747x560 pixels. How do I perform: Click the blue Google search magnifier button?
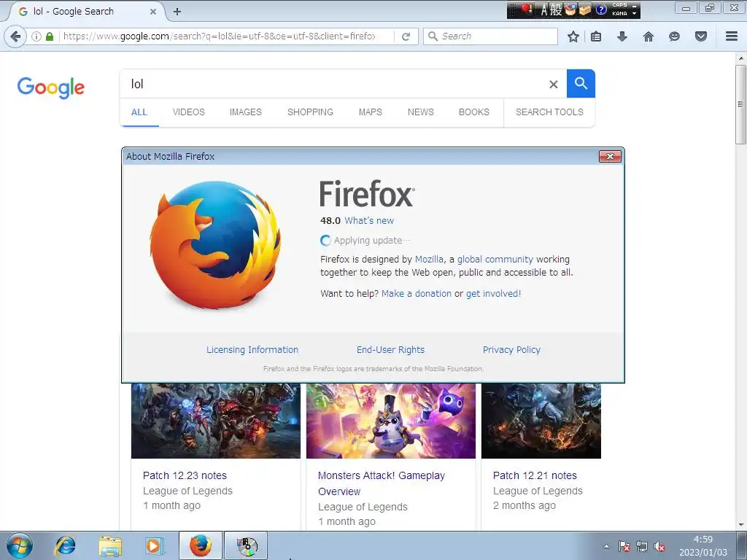[x=581, y=83]
